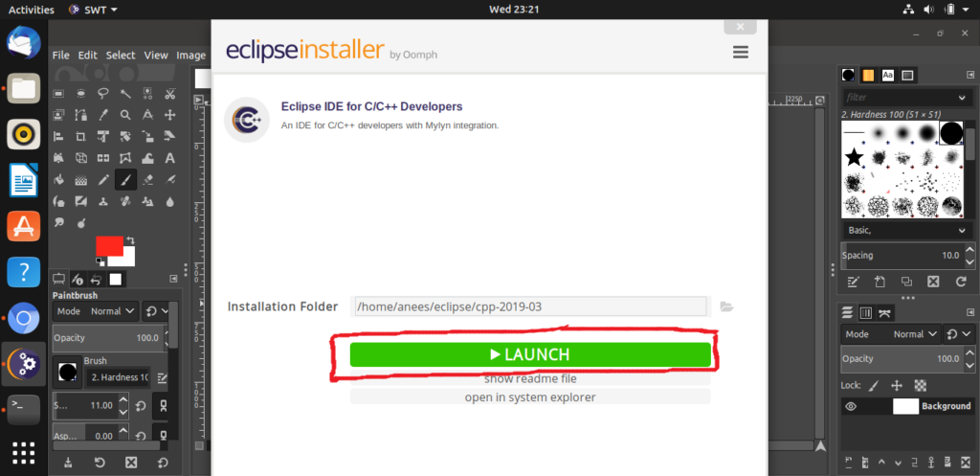Select the Text tool in GIMP toolbox
980x476 pixels.
pos(169,158)
